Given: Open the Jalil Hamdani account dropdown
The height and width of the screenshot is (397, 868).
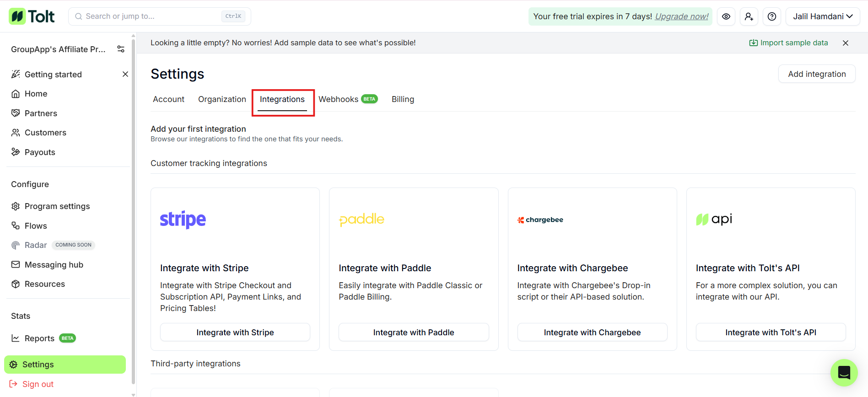Looking at the screenshot, I should [823, 16].
